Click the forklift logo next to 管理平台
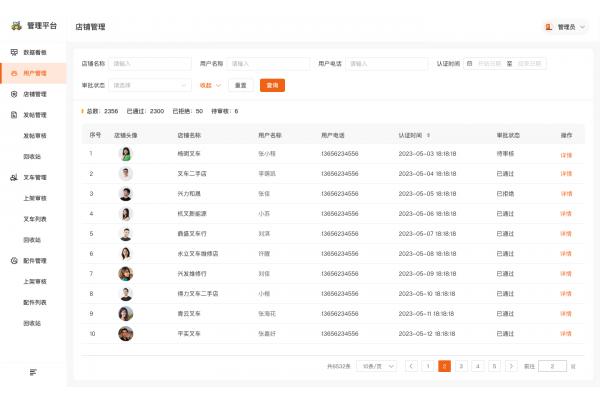The image size is (600, 400). pyautogui.click(x=15, y=24)
